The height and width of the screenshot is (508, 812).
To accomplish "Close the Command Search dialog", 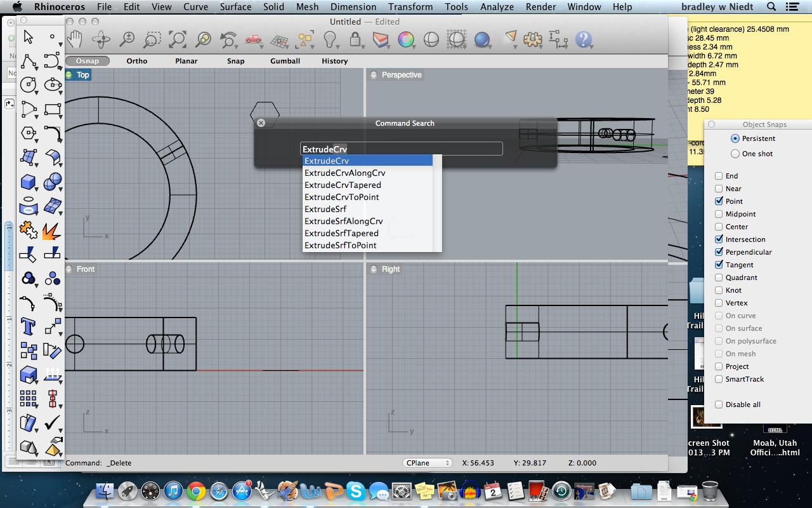I will tap(261, 123).
